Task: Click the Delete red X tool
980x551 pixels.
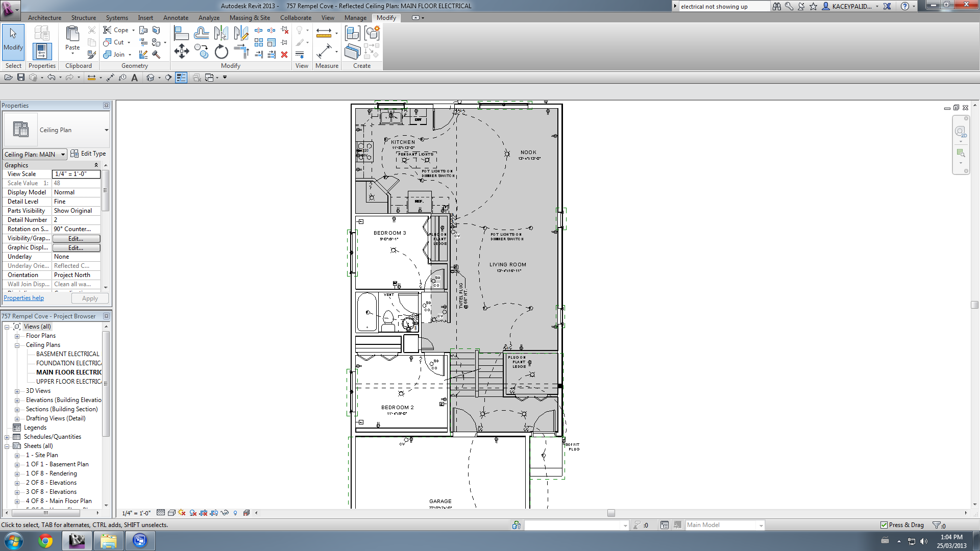Action: pyautogui.click(x=284, y=55)
